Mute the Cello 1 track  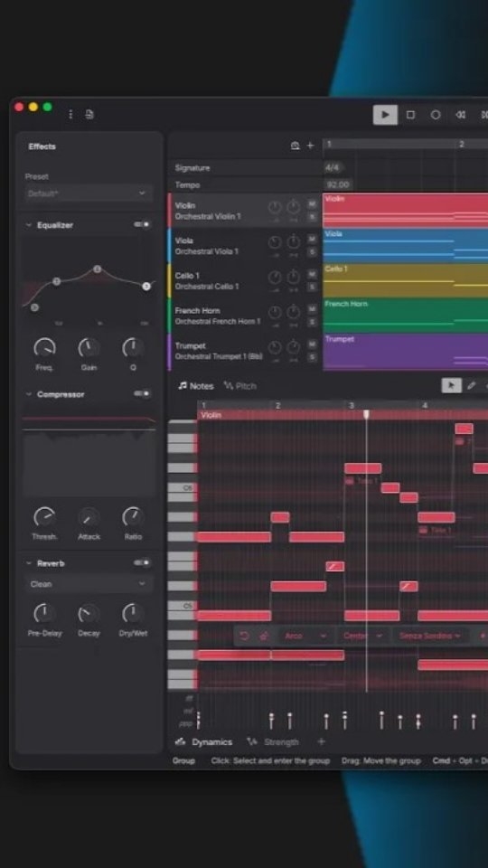(x=312, y=274)
